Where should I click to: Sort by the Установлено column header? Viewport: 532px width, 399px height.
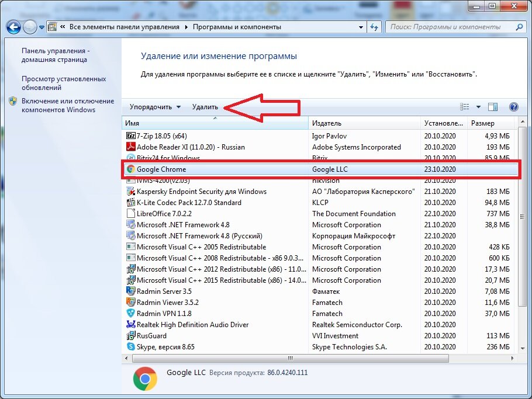pos(444,123)
